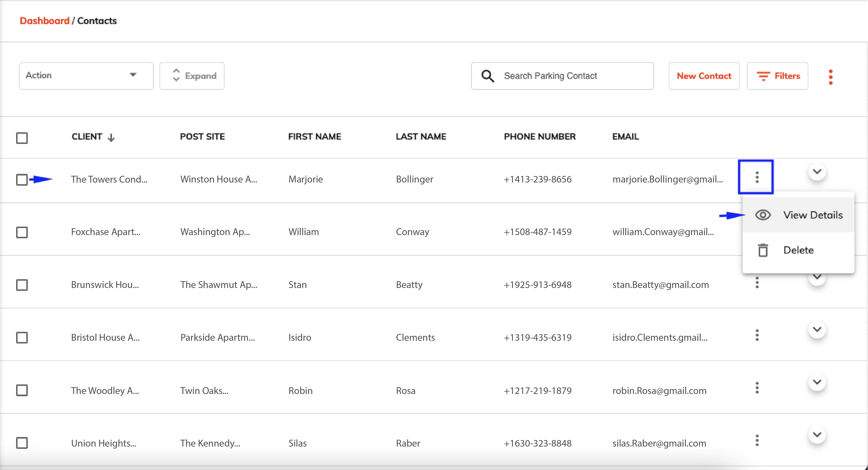Click the phone number +1508-487-1459

click(x=537, y=232)
